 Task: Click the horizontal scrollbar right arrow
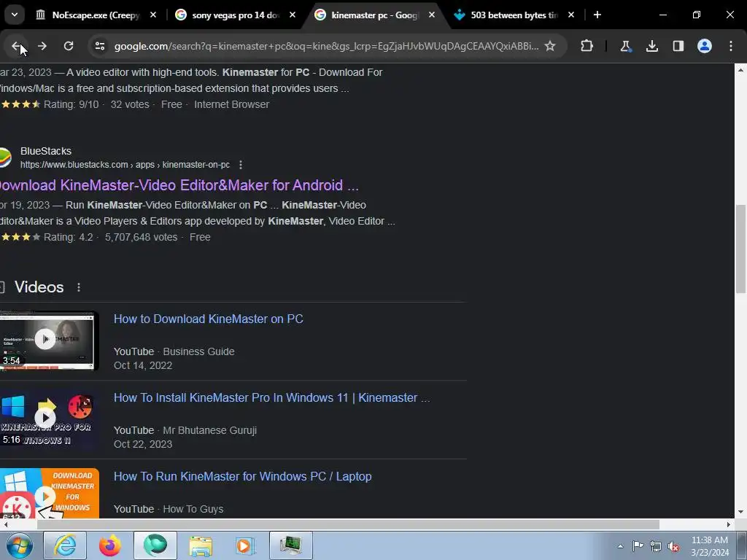click(729, 525)
